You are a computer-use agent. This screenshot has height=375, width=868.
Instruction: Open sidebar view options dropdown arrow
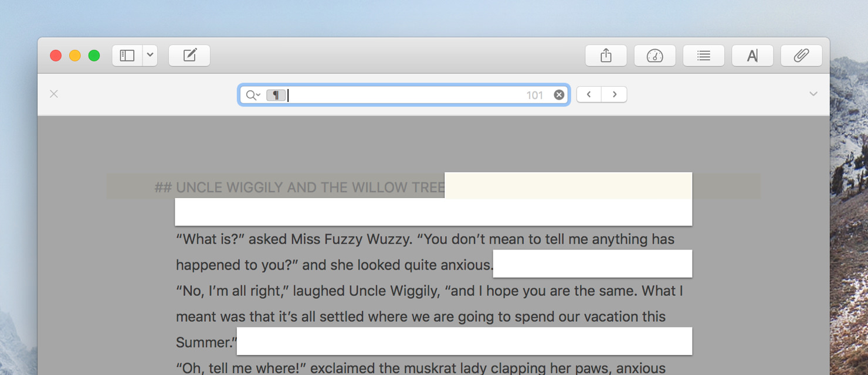150,56
